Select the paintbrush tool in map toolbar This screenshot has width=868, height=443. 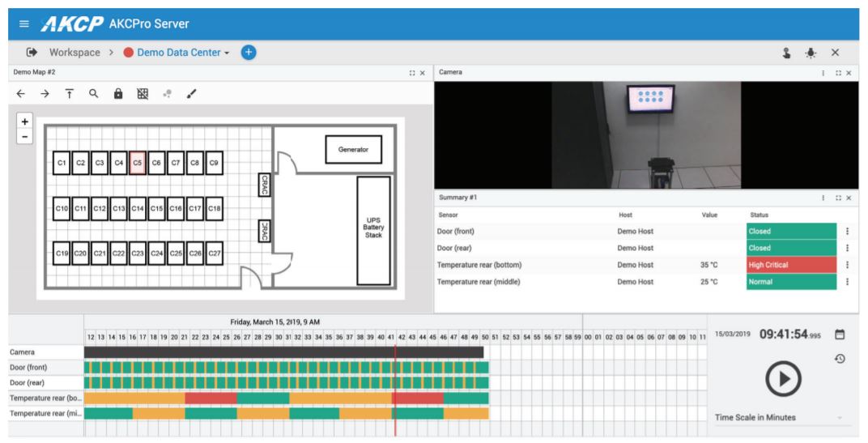(x=191, y=94)
